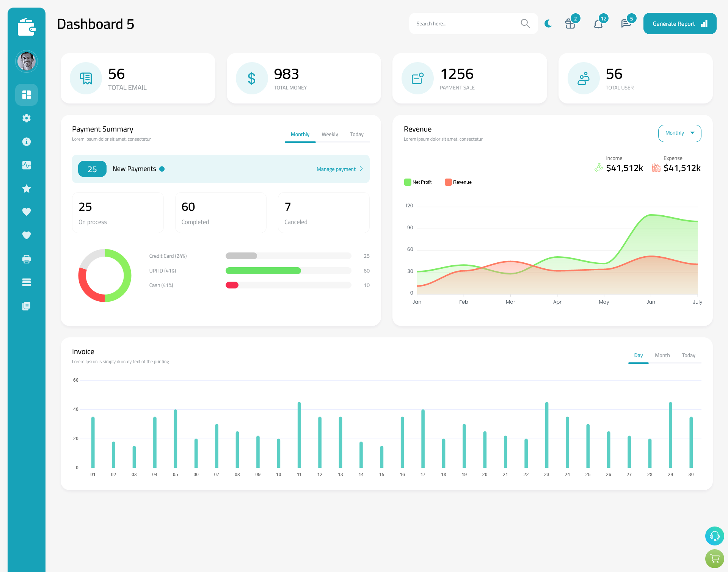Switch Invoice chart to Month view
Viewport: 728px width, 572px height.
pyautogui.click(x=662, y=355)
